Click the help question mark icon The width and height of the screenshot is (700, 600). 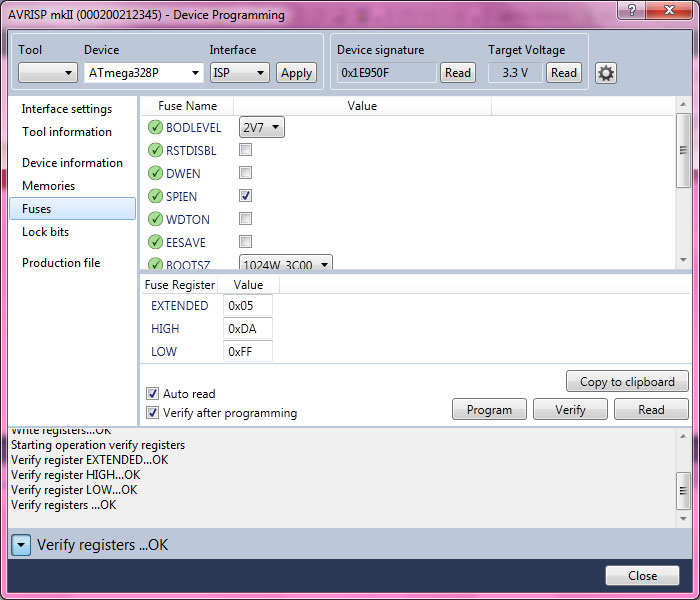pyautogui.click(x=630, y=10)
